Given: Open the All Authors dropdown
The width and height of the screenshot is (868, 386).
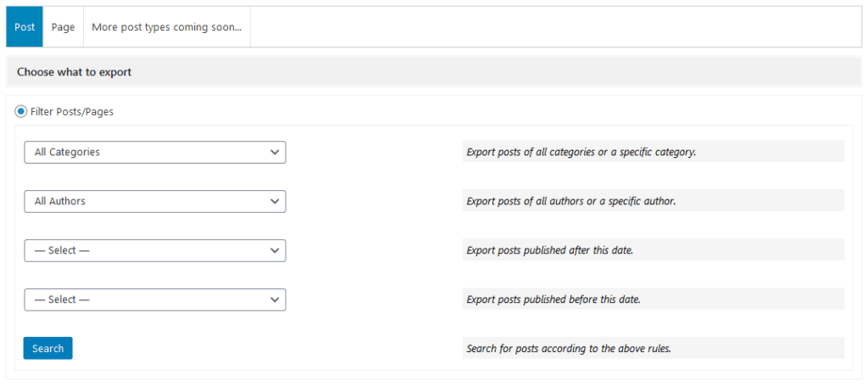Looking at the screenshot, I should (x=154, y=201).
